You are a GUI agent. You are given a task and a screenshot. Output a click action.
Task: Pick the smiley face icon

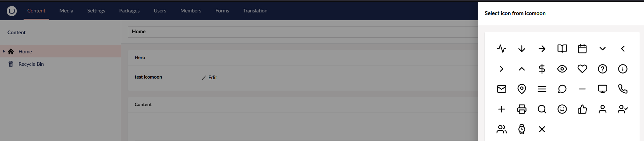pyautogui.click(x=562, y=109)
